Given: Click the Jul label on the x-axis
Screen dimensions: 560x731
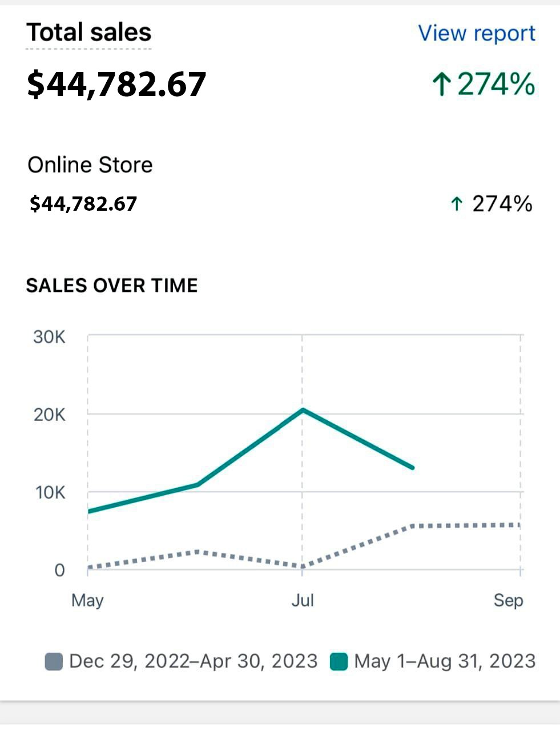Looking at the screenshot, I should click(x=303, y=600).
